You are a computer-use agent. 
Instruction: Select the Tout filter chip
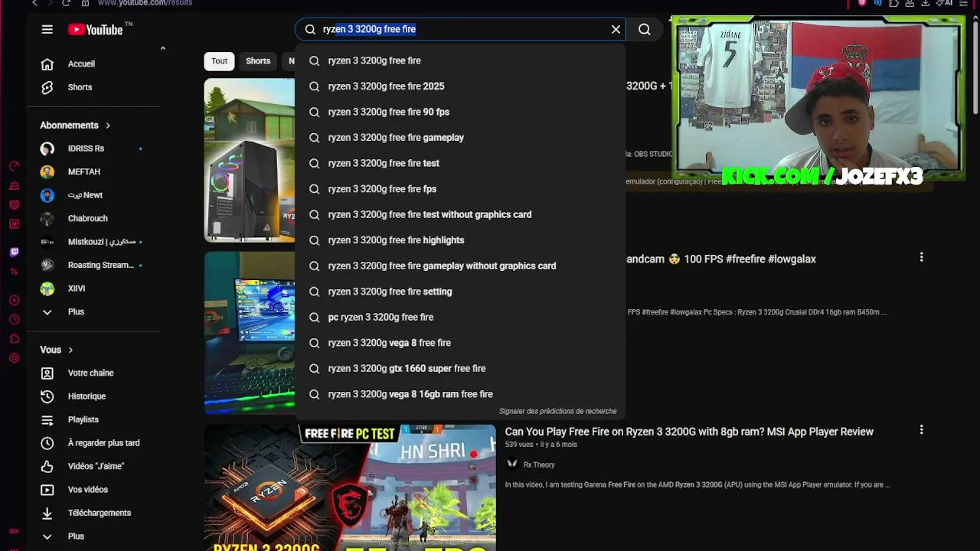pyautogui.click(x=219, y=61)
